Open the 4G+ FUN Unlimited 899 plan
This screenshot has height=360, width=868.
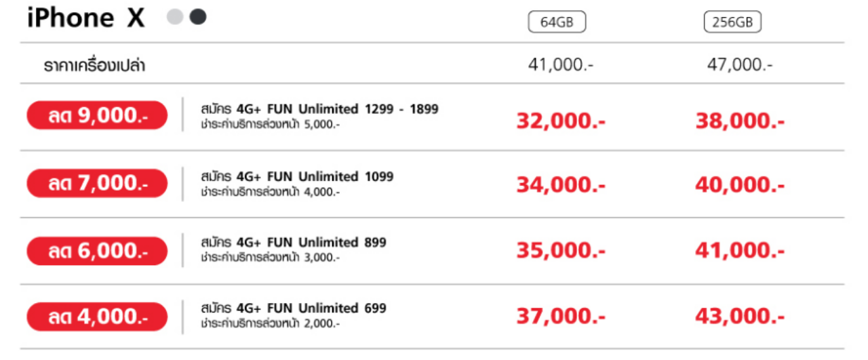(x=294, y=242)
